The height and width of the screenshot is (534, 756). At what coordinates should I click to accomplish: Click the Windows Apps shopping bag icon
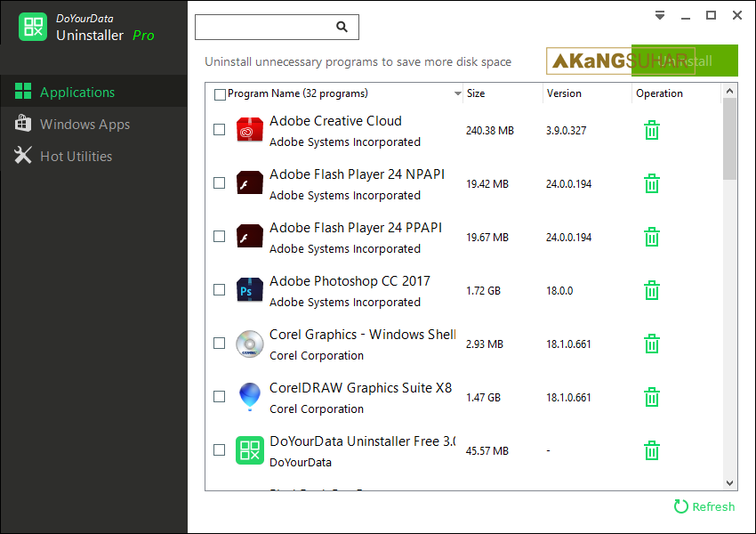(x=22, y=123)
